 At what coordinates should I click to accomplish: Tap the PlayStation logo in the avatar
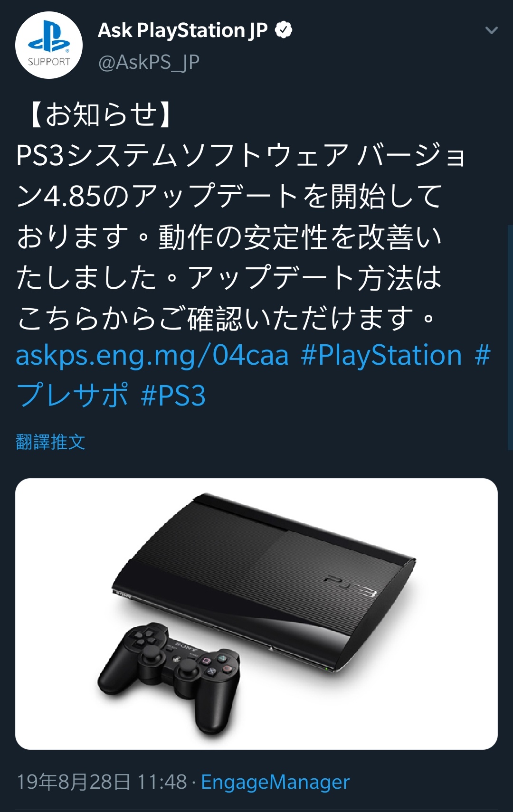49,36
